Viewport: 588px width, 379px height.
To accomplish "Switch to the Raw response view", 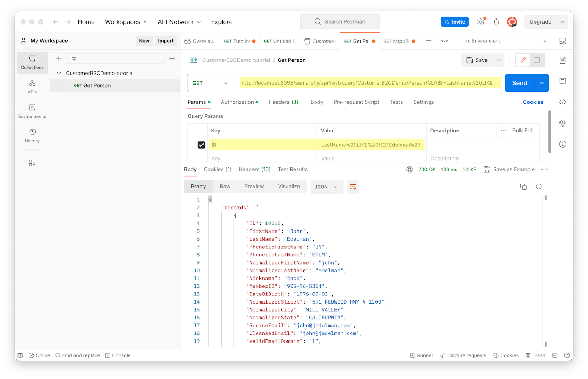I will pos(225,187).
